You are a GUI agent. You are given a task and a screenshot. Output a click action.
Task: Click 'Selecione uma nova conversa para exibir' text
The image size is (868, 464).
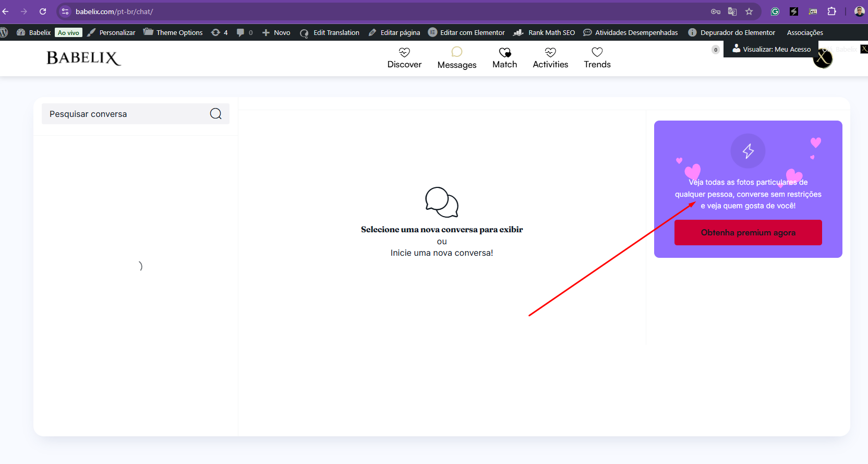442,230
